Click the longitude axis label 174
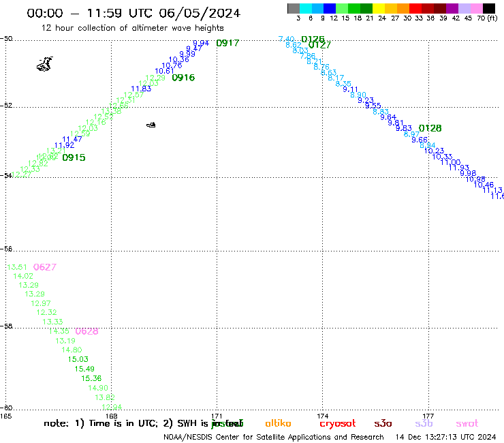Viewport: 504px width, 443px height. [323, 416]
